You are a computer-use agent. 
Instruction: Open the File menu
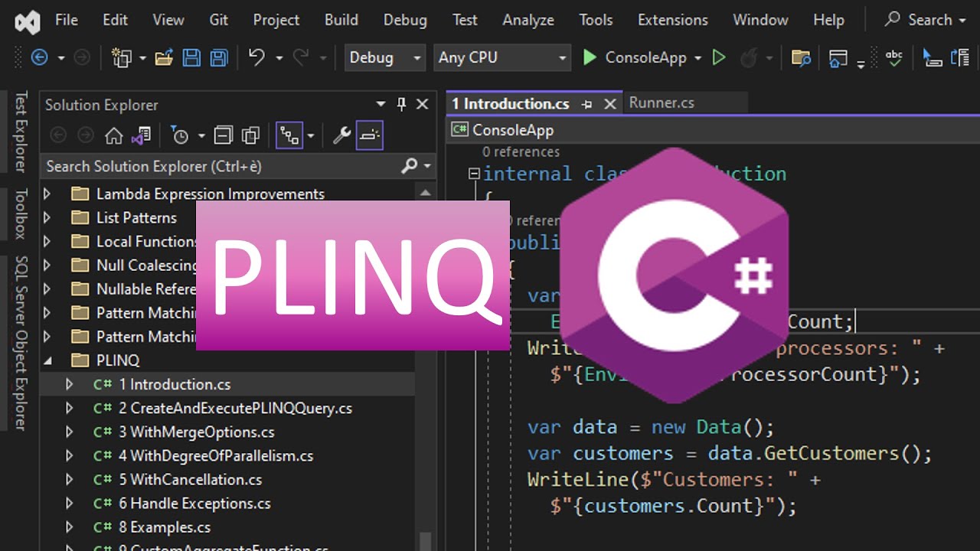[67, 20]
